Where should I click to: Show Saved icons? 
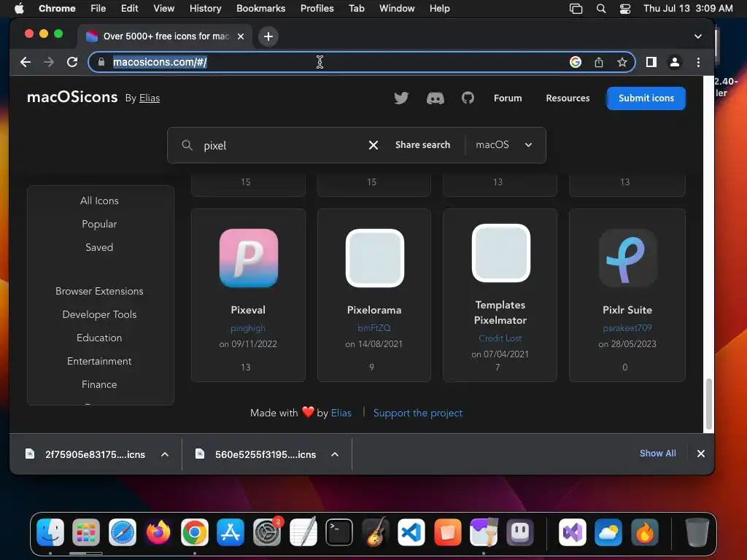pyautogui.click(x=99, y=248)
